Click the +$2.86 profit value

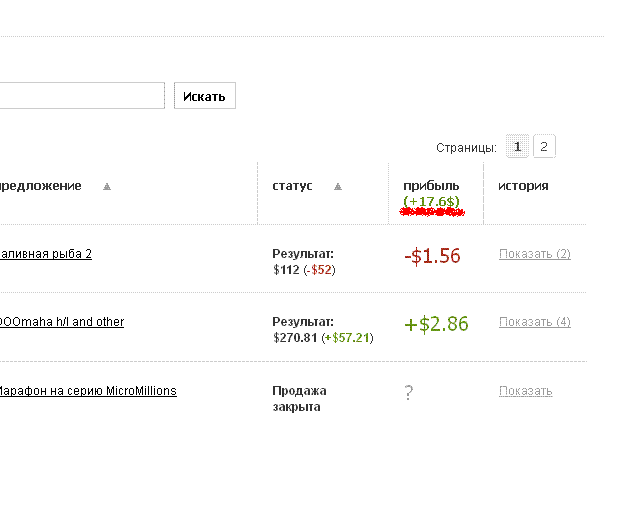point(436,324)
